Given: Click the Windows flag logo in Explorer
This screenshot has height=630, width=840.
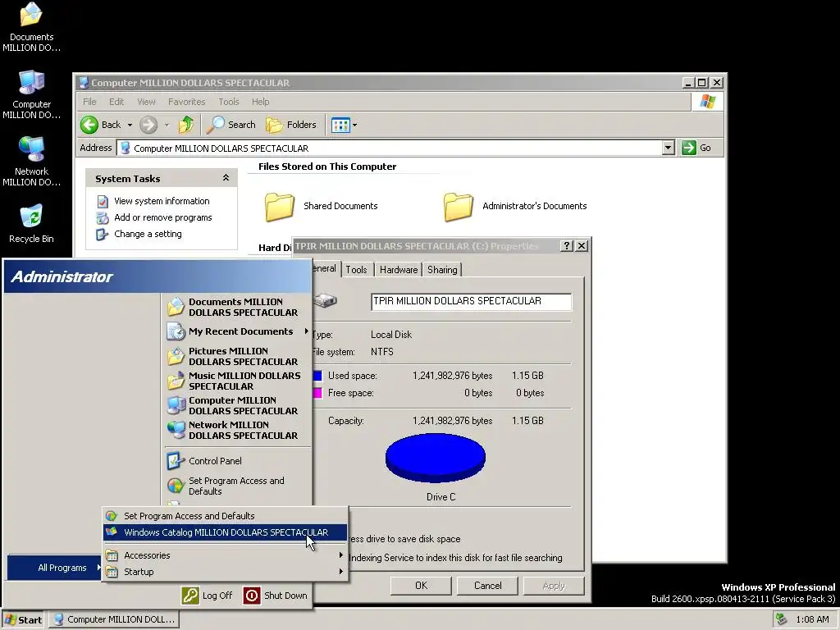Looking at the screenshot, I should (707, 102).
